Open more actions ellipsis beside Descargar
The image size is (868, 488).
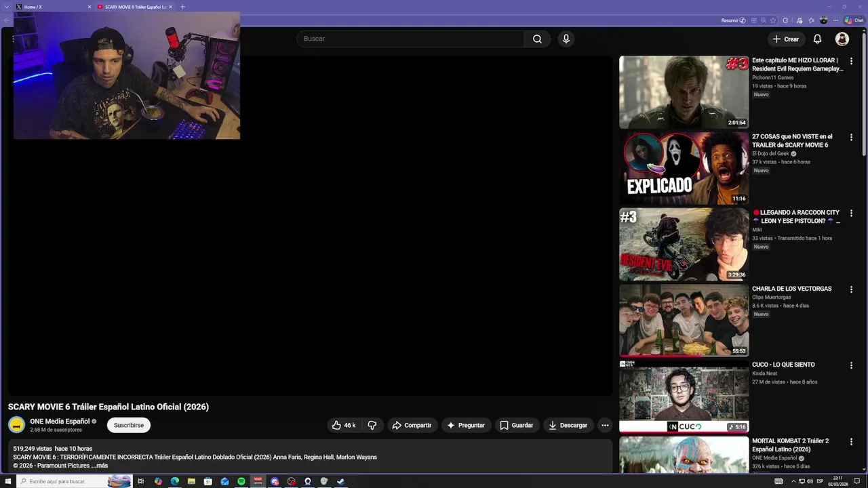[605, 426]
